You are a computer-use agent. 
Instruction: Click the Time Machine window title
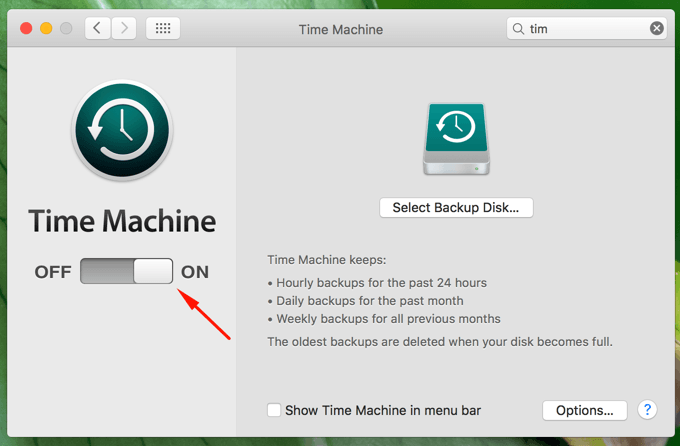[341, 30]
